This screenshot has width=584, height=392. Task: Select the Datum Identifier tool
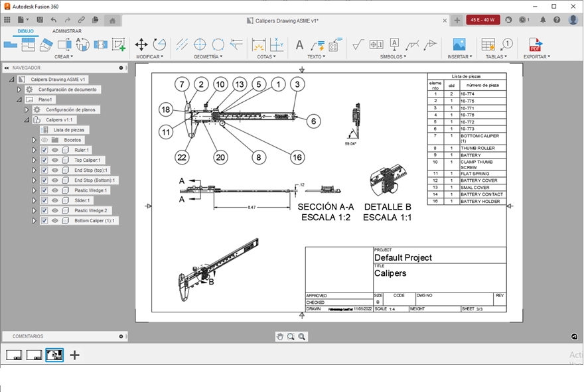click(394, 44)
